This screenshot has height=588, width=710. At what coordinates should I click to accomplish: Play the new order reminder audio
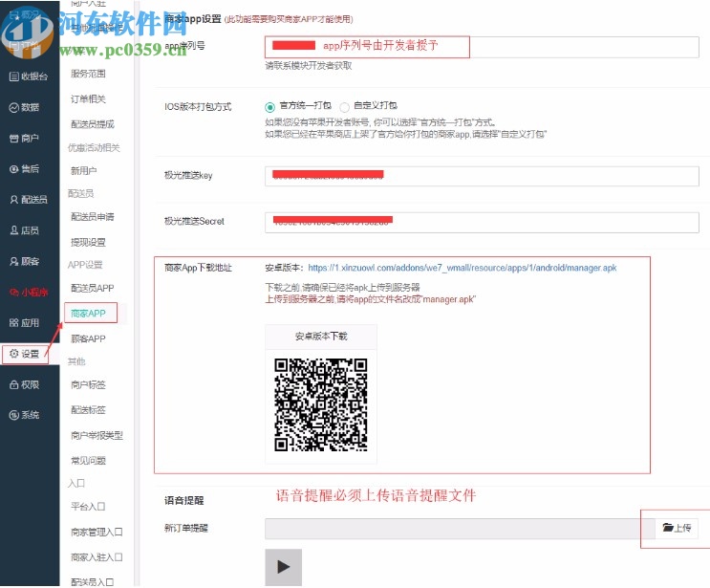pyautogui.click(x=284, y=567)
